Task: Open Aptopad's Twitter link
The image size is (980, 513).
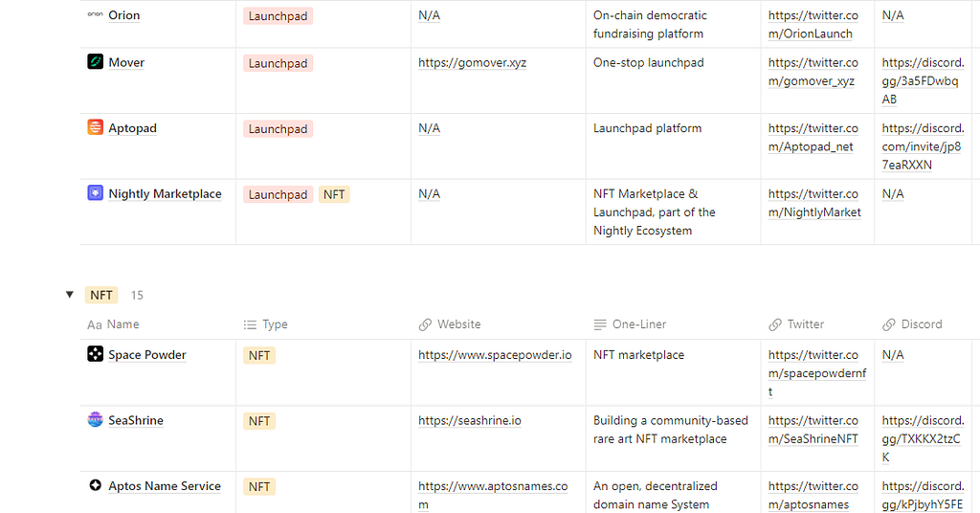Action: click(x=813, y=138)
